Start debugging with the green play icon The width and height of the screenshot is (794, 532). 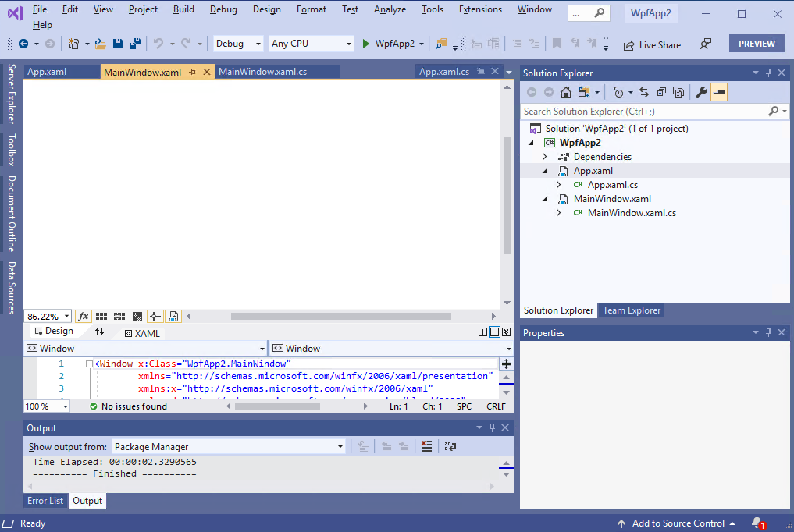pyautogui.click(x=365, y=44)
